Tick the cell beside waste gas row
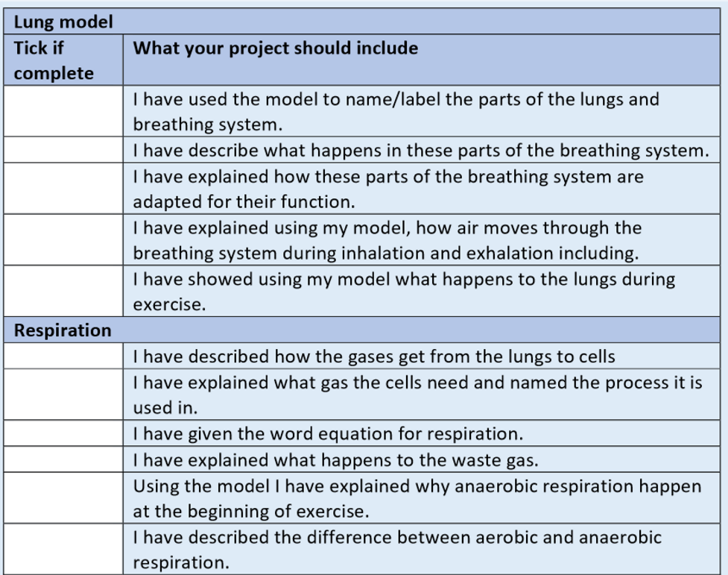 [x=63, y=459]
